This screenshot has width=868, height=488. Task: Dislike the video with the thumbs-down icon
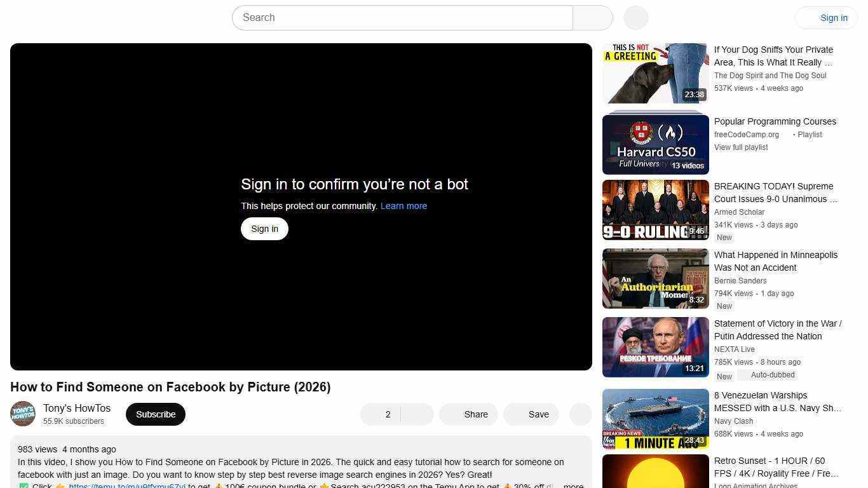416,414
